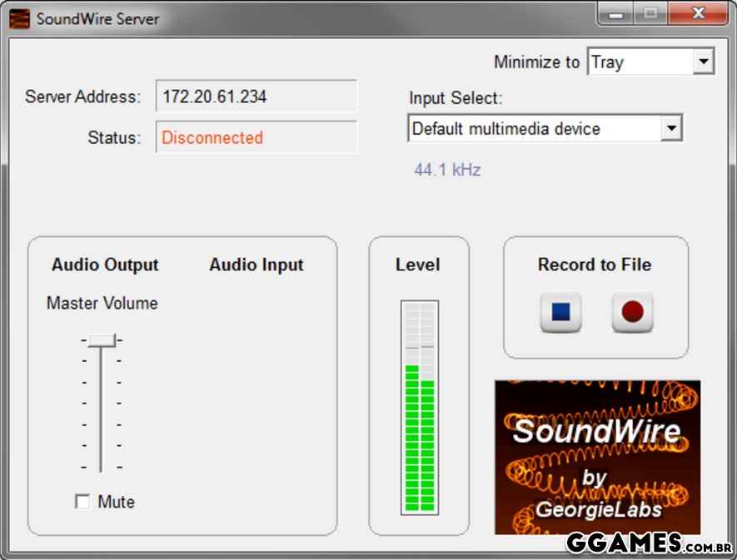
Task: Start recording with the red record button
Action: [632, 313]
